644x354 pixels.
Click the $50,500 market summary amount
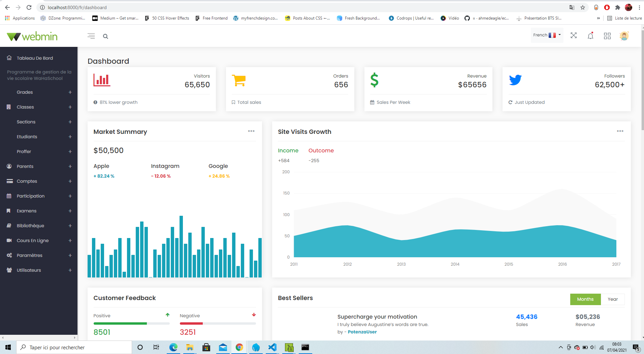pos(108,151)
